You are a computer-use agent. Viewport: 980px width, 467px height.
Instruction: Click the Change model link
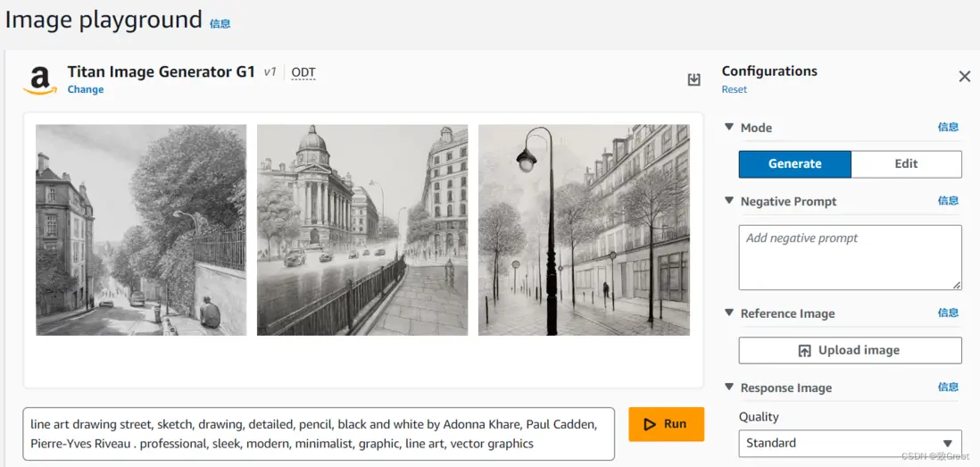point(86,89)
